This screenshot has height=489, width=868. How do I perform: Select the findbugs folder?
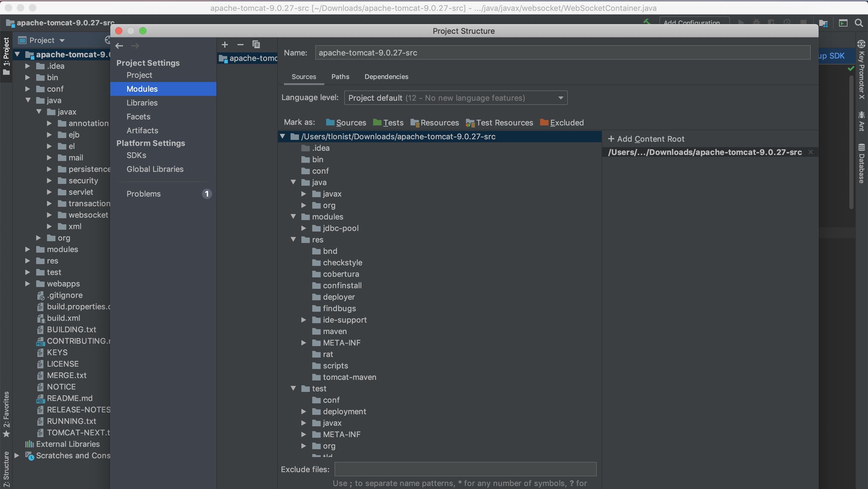point(339,308)
